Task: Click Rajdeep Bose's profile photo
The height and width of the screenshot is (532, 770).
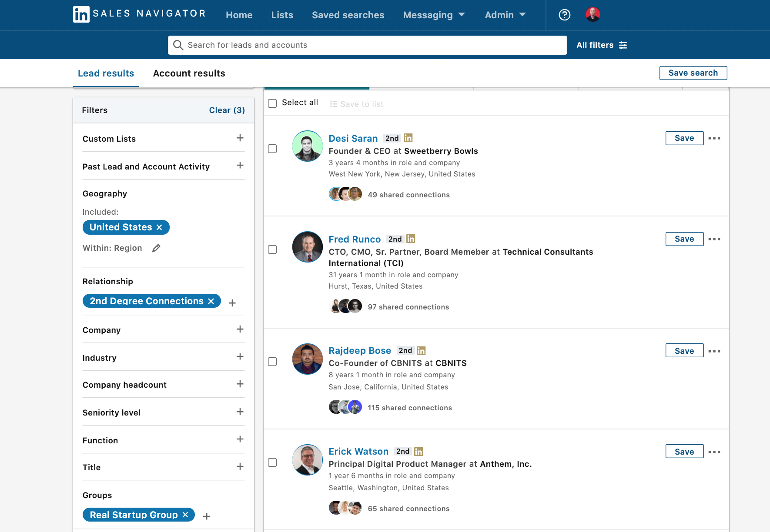Action: coord(307,359)
